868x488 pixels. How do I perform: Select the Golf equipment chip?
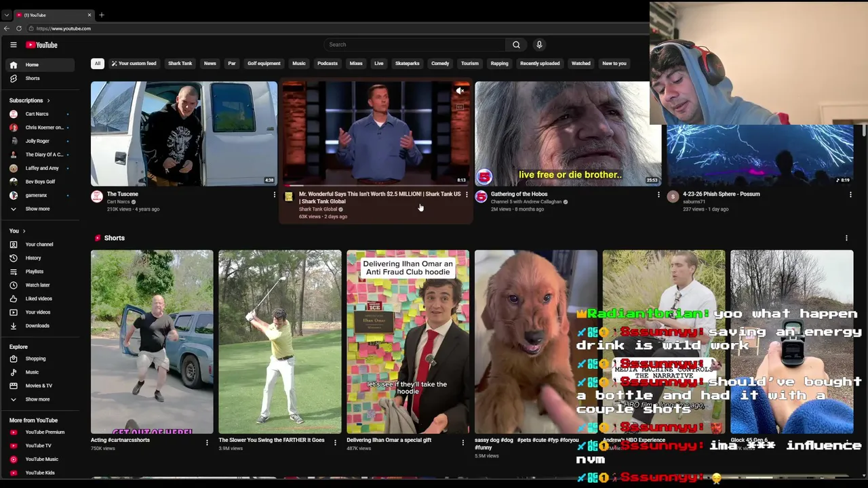point(264,64)
